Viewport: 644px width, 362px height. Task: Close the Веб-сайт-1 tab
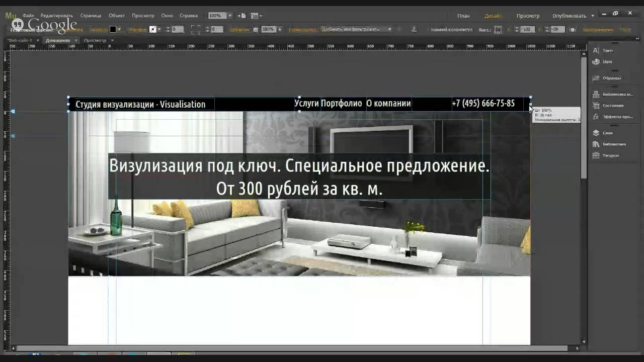point(37,40)
